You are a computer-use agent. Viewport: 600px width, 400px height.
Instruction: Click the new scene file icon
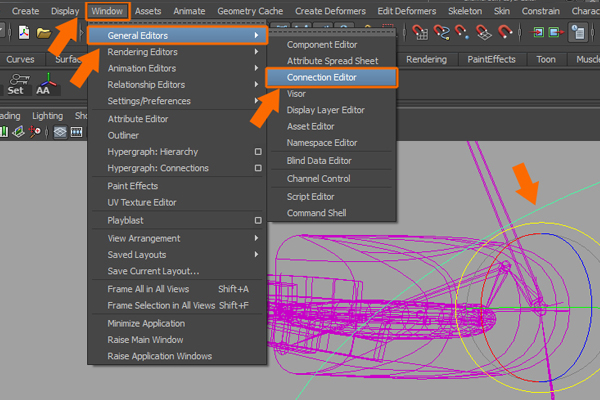(24, 33)
